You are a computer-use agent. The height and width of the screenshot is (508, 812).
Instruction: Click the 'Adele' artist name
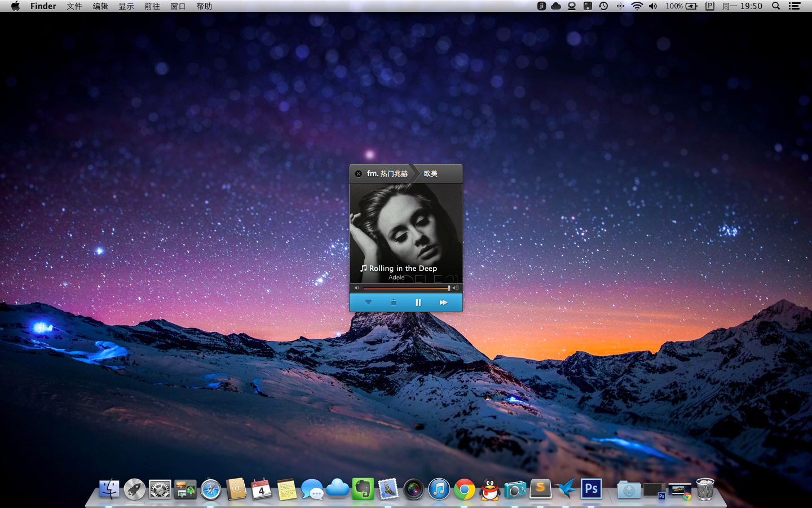click(x=396, y=277)
